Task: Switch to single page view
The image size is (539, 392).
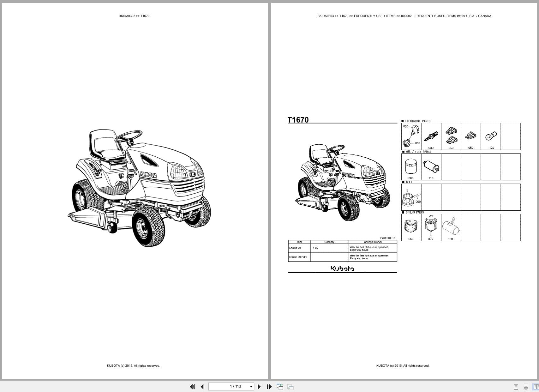Action: [516, 387]
